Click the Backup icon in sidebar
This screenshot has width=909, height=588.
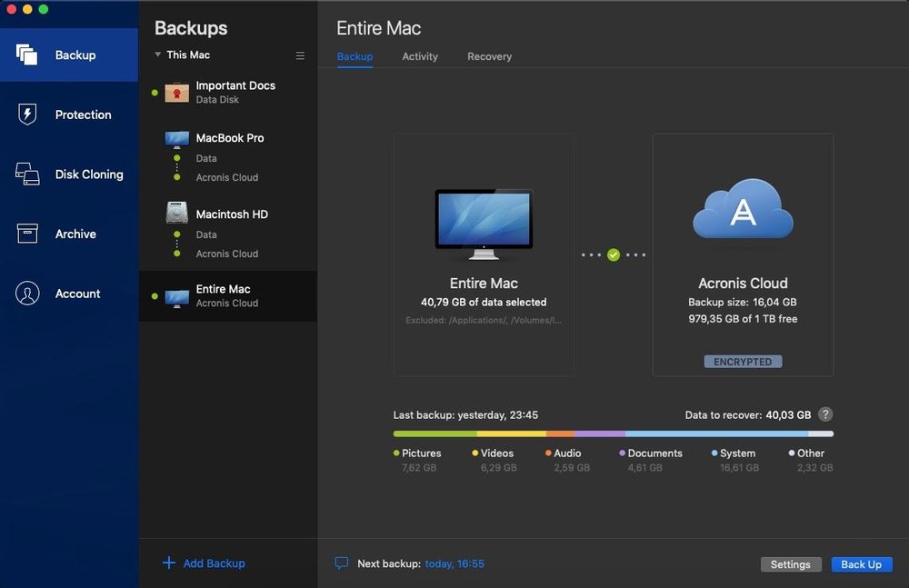(x=27, y=55)
